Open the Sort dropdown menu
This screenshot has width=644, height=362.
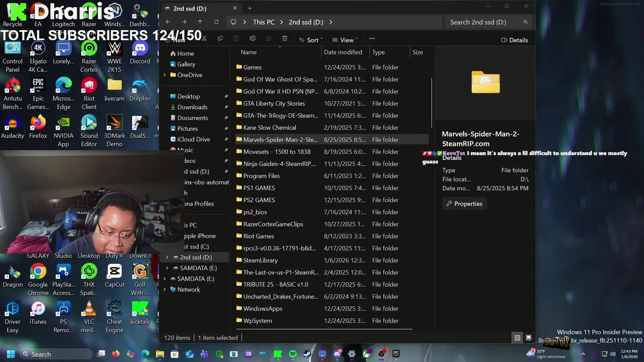[311, 40]
